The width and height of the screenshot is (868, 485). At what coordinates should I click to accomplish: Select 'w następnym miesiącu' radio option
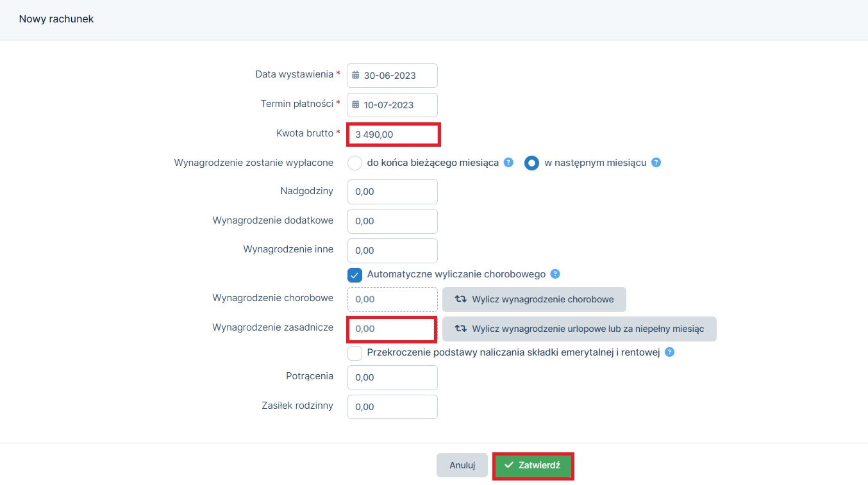coord(532,163)
